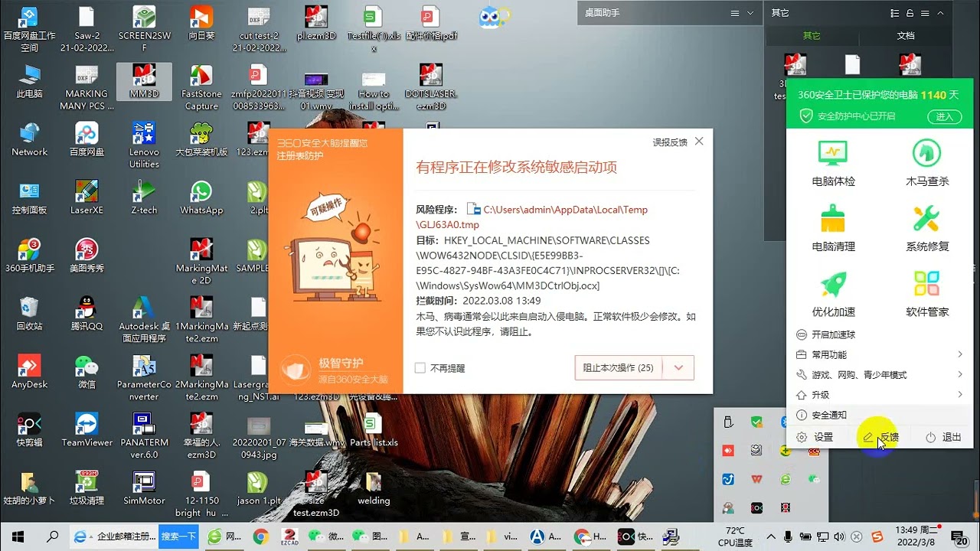The width and height of the screenshot is (980, 551).
Task: Open 腾讯QQ desktop shortcut
Action: tap(87, 314)
